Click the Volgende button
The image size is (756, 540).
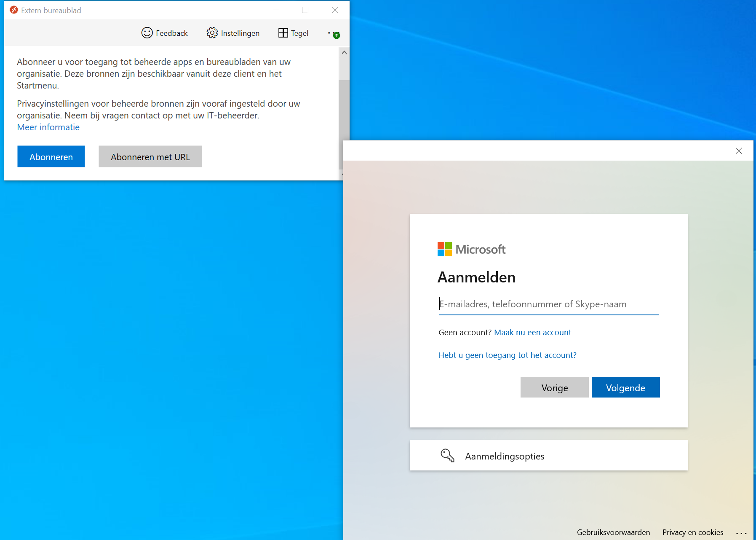point(625,387)
